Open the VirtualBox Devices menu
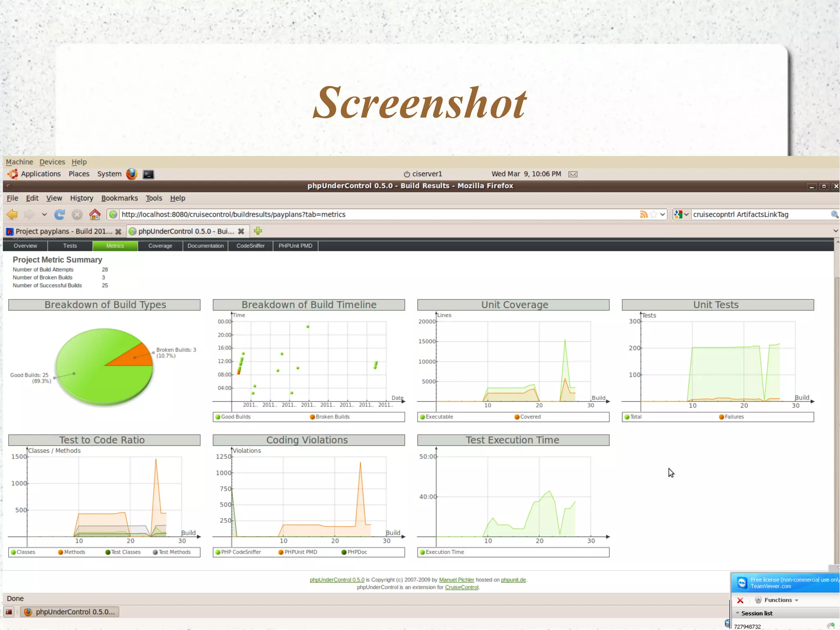Screen dimensions: 840x630 [52, 162]
